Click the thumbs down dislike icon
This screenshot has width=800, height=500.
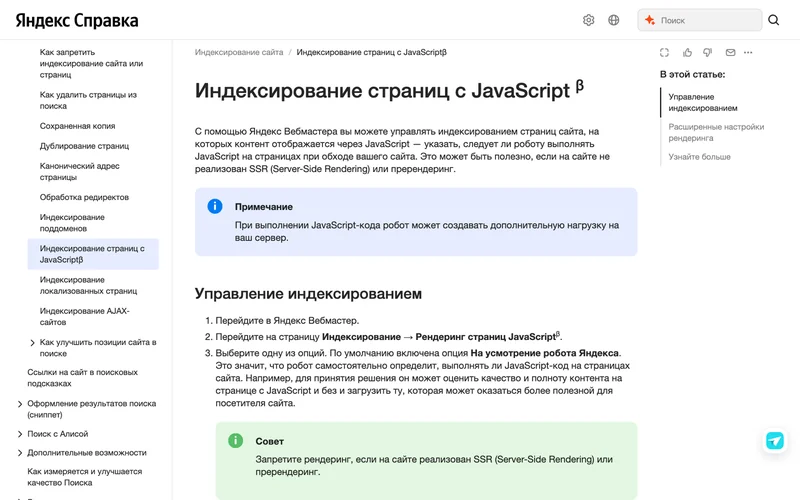click(x=708, y=52)
